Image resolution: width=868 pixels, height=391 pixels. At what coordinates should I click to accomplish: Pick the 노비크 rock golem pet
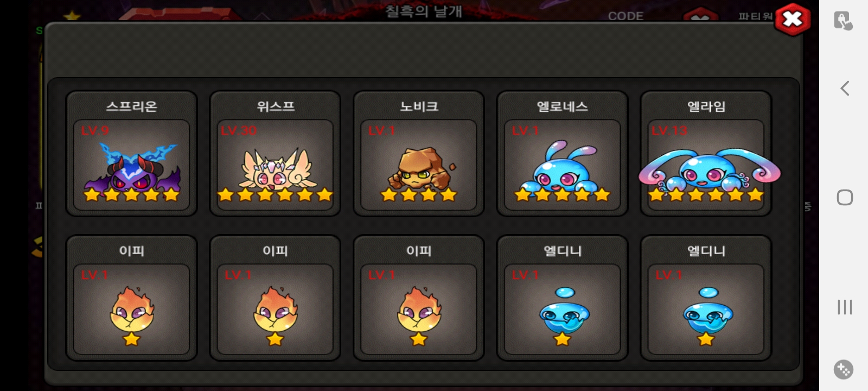[419, 153]
